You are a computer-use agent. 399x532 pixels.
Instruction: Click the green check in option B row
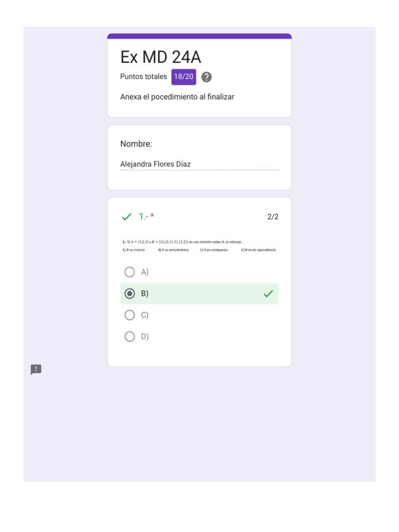tap(268, 294)
